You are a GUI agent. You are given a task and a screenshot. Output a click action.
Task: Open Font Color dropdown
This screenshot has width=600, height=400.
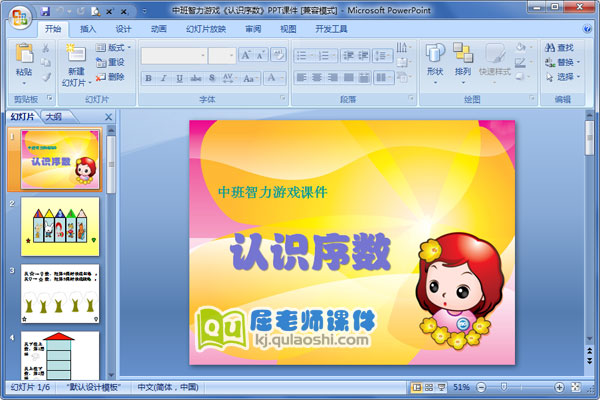[x=282, y=78]
